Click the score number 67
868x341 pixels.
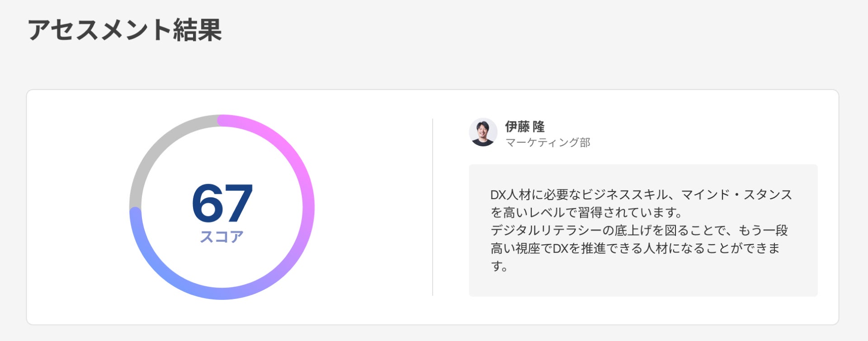pyautogui.click(x=222, y=203)
